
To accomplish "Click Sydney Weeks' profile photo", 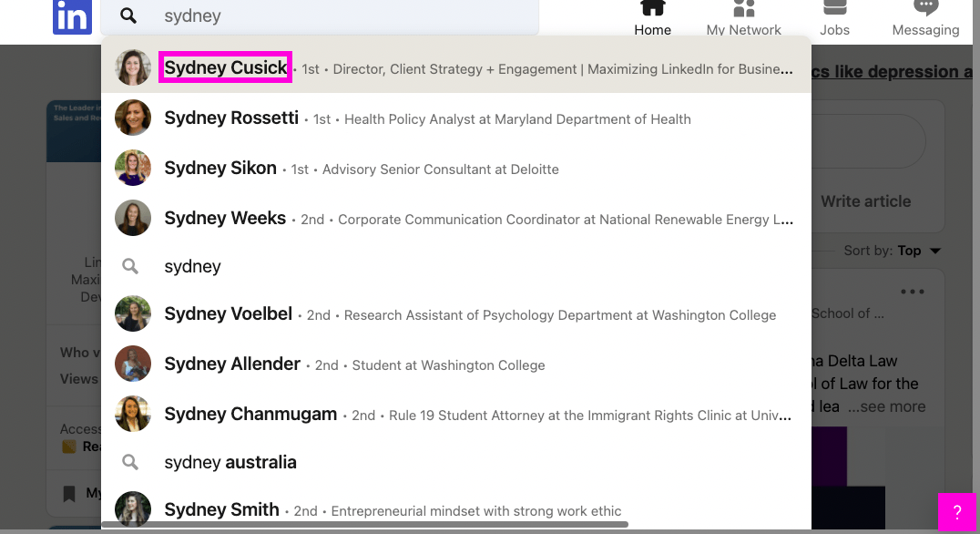I will tap(133, 218).
